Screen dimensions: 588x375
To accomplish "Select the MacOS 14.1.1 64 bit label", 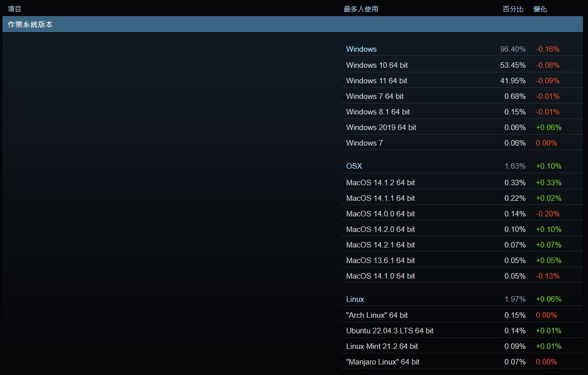I will click(x=380, y=198).
